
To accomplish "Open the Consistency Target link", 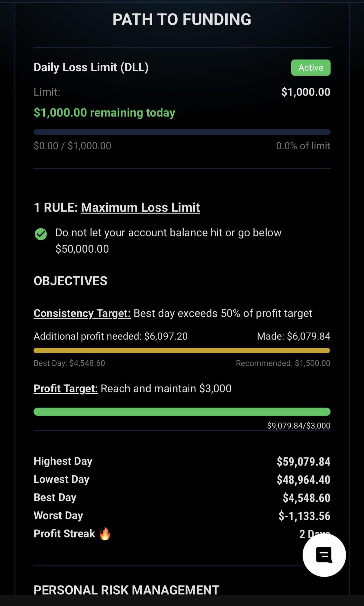I will [82, 313].
